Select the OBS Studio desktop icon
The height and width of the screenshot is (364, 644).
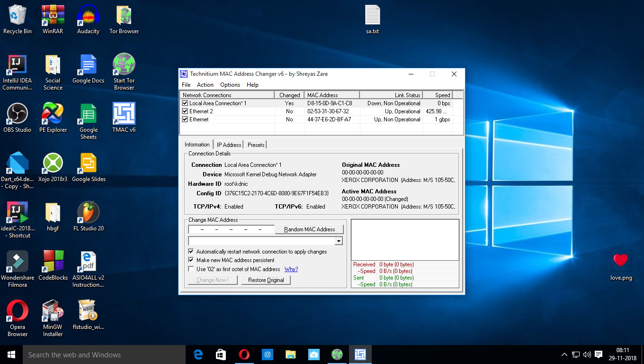click(x=18, y=118)
